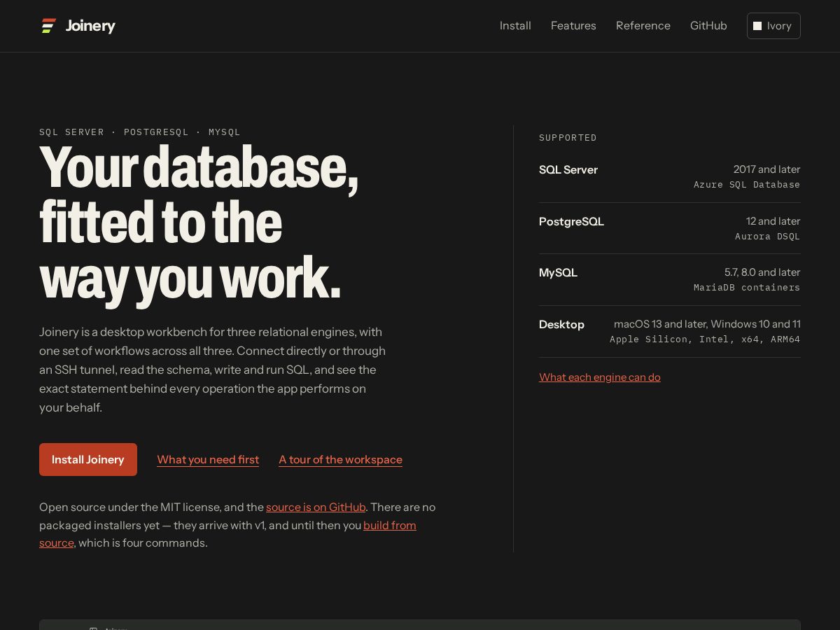
Task: Click the 'MariaDB containers' text
Action: 747,288
